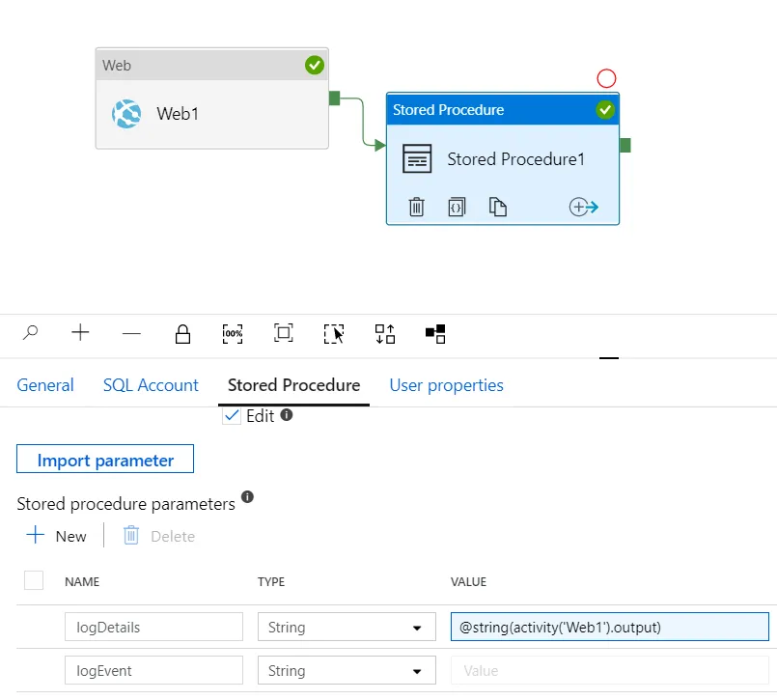The height and width of the screenshot is (700, 777).
Task: Click the Stored procedure parameters heading
Action: [x=125, y=504]
